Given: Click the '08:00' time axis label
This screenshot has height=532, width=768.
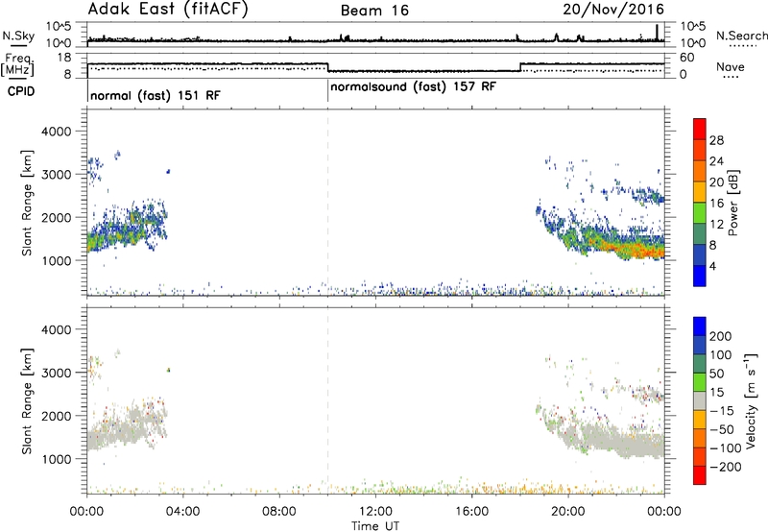Looking at the screenshot, I should [x=279, y=512].
